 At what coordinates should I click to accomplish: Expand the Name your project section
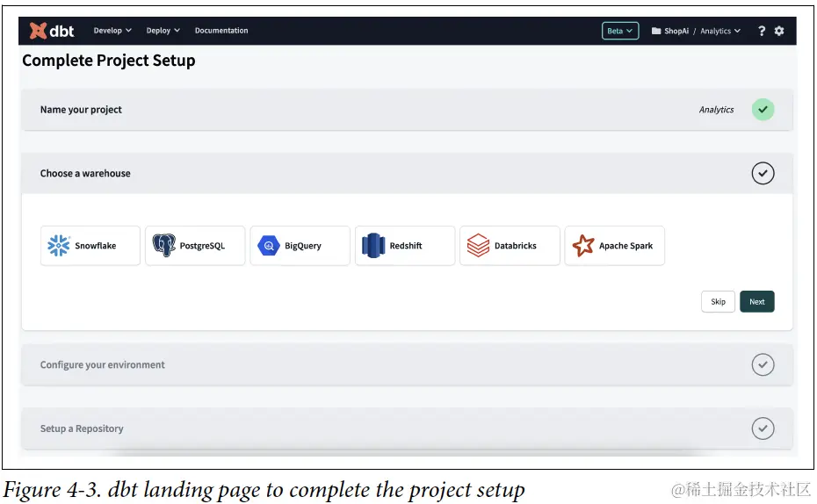tap(407, 110)
